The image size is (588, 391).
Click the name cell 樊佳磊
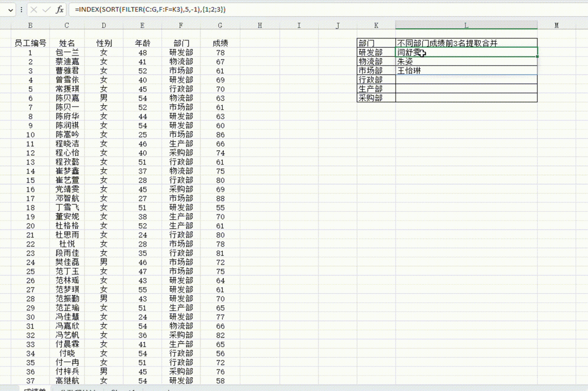pos(67,262)
